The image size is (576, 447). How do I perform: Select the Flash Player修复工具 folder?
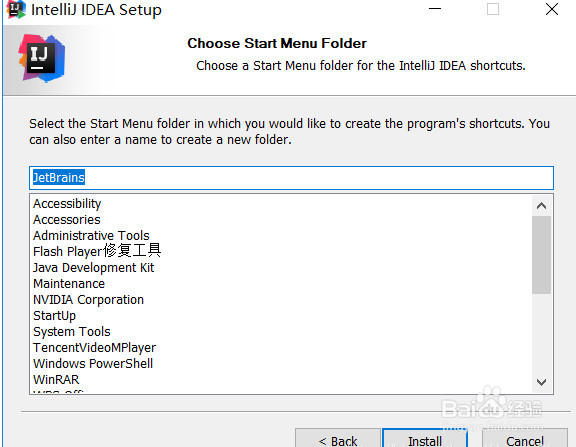pyautogui.click(x=97, y=251)
